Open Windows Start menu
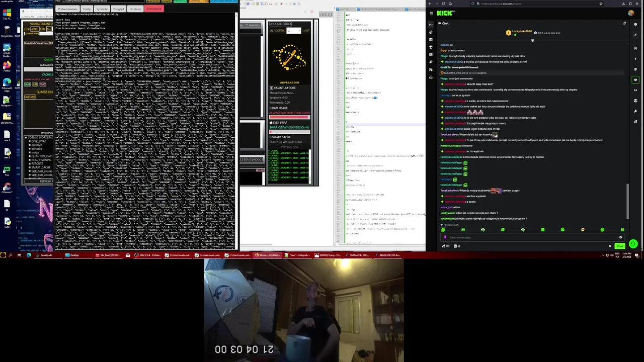The image size is (644, 362). coord(3,255)
